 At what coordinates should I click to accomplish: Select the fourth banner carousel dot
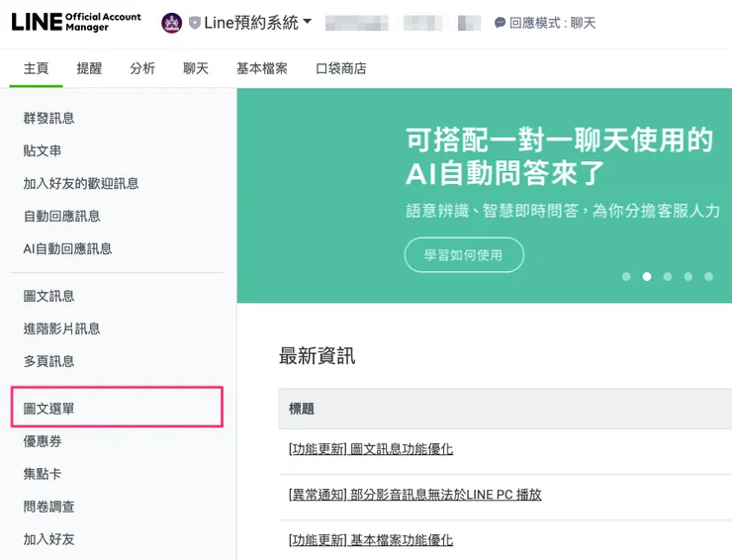[688, 276]
